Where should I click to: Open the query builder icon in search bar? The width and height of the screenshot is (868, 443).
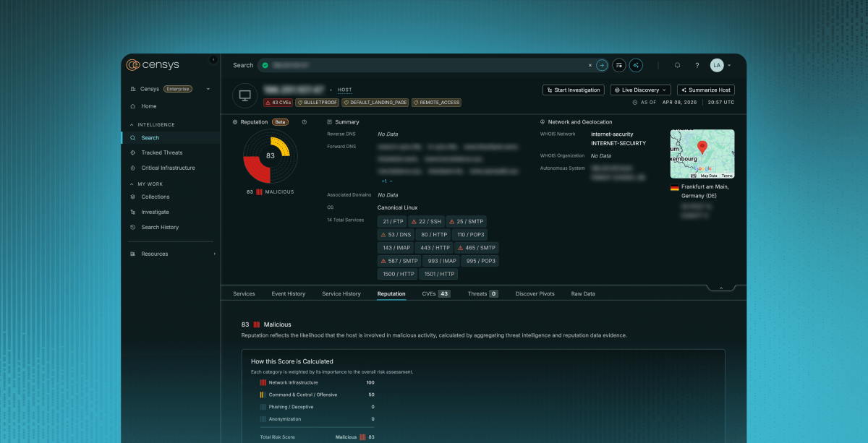pos(619,65)
